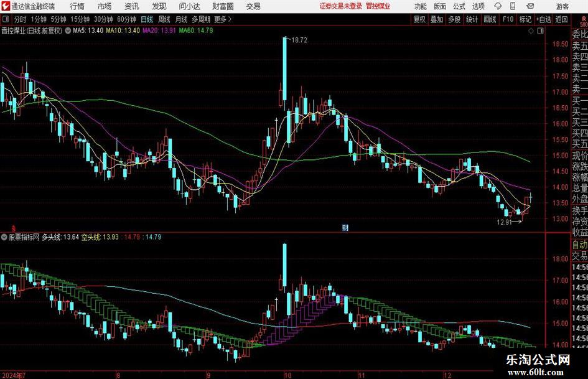
Task: Click the 空头线: 13.93 indicator label
Action: (x=100, y=237)
